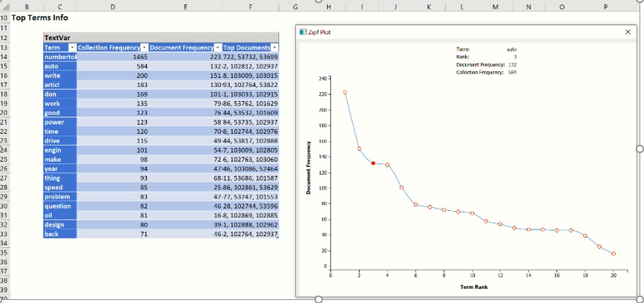
Task: Click the 'Top Terms Info' heading cell
Action: [x=41, y=17]
